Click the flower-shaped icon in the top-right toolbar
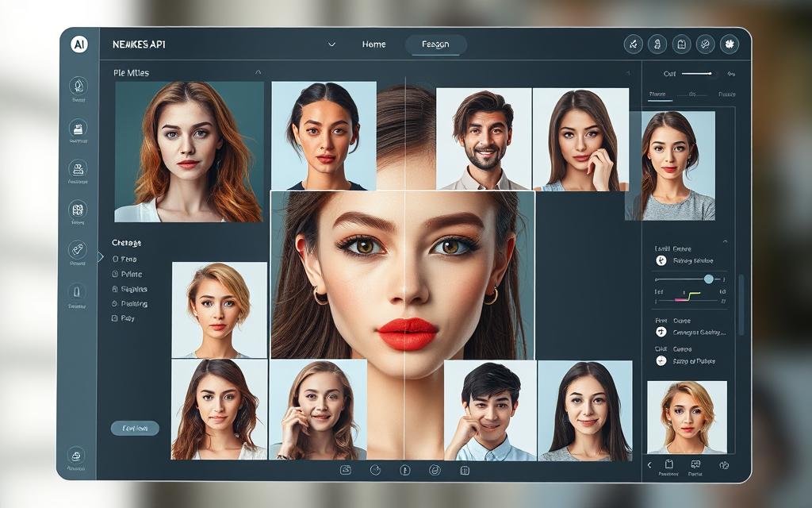812x508 pixels. (728, 44)
